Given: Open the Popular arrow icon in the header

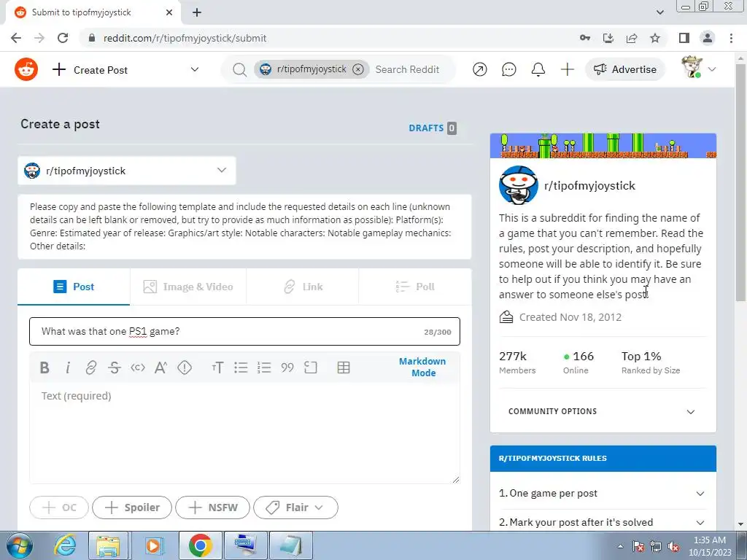Looking at the screenshot, I should coord(480,69).
